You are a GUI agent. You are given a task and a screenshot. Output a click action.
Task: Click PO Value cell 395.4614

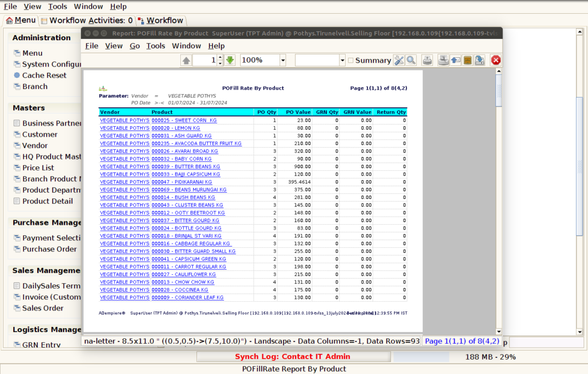tap(299, 182)
